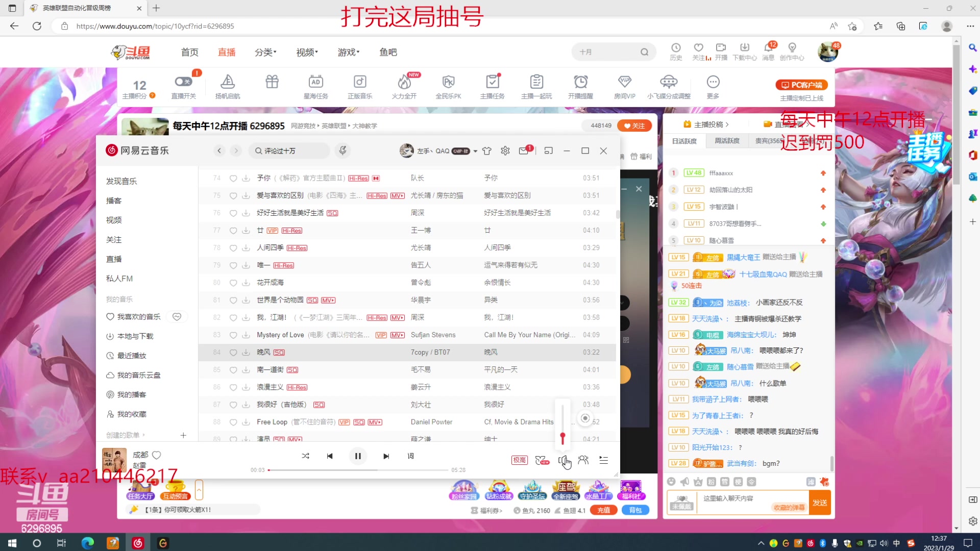Click 充值 recharge button

[604, 510]
